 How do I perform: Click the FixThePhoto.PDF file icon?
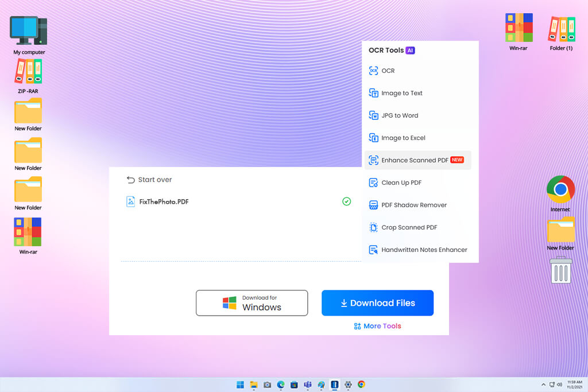pos(130,201)
